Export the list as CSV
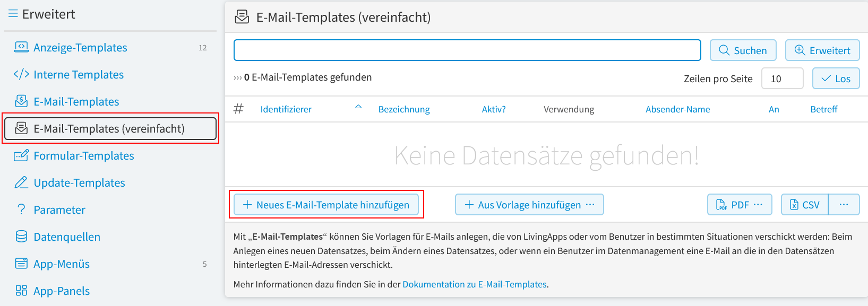868x306 pixels. [x=805, y=205]
